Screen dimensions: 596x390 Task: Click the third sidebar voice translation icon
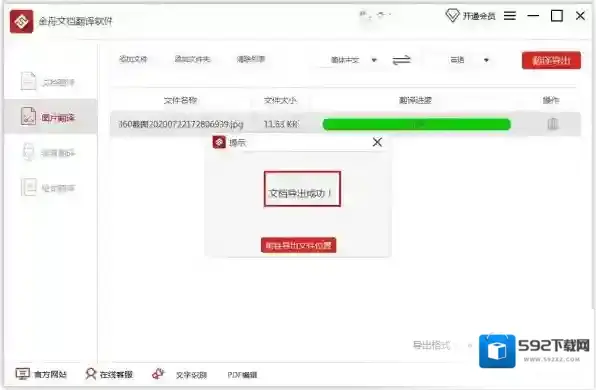[x=29, y=152]
